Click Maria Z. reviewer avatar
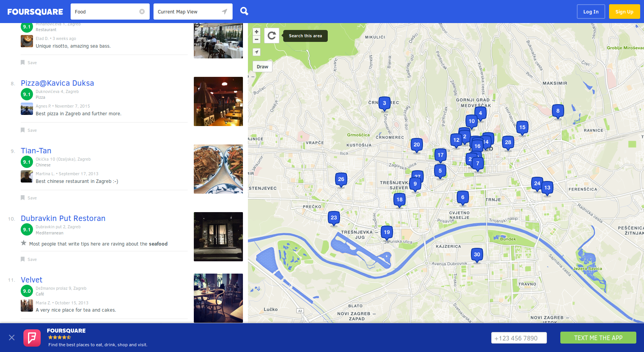 [27, 306]
